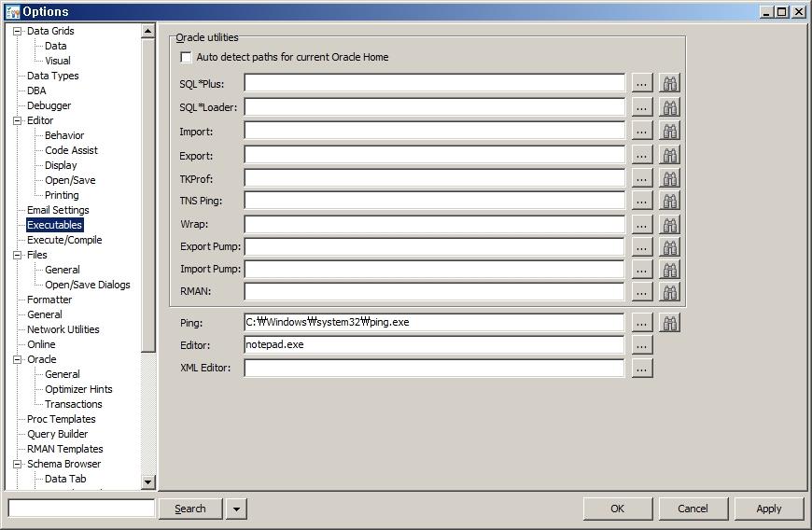
Task: Open Code Assist settings under Editor
Action: [x=71, y=150]
